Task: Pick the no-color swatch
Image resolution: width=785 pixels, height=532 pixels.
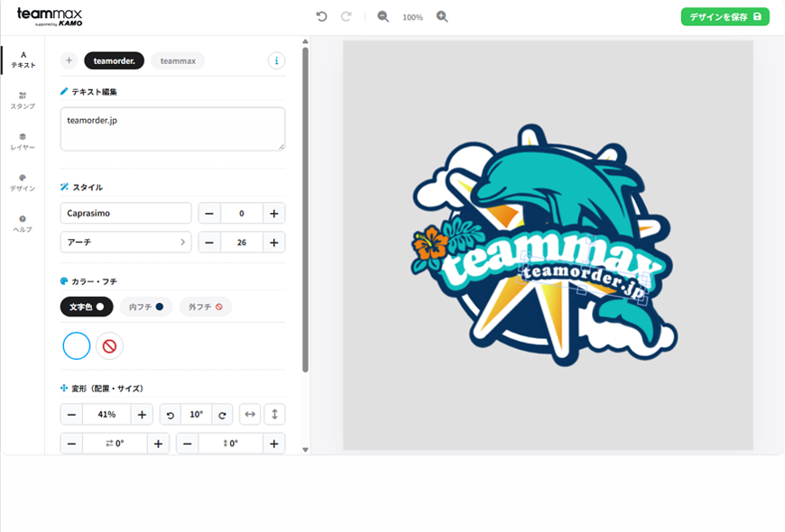Action: coord(110,346)
